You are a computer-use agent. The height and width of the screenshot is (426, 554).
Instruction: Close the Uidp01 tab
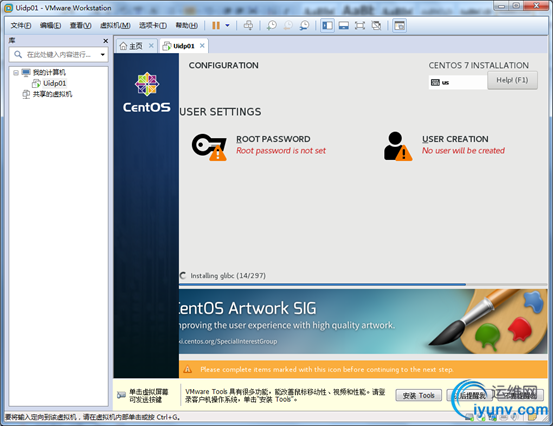pyautogui.click(x=202, y=46)
